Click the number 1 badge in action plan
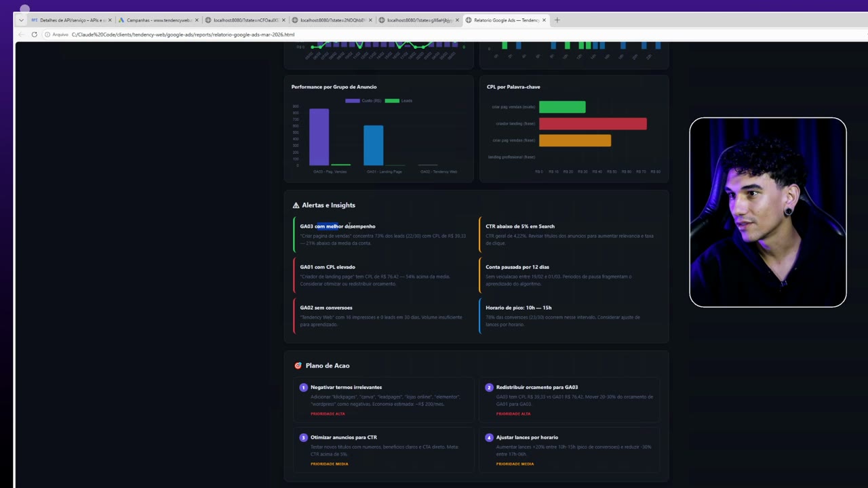The width and height of the screenshot is (868, 488). click(303, 388)
